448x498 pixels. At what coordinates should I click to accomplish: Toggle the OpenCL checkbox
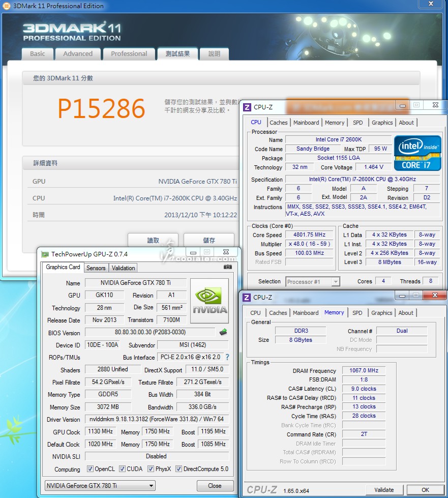(90, 469)
